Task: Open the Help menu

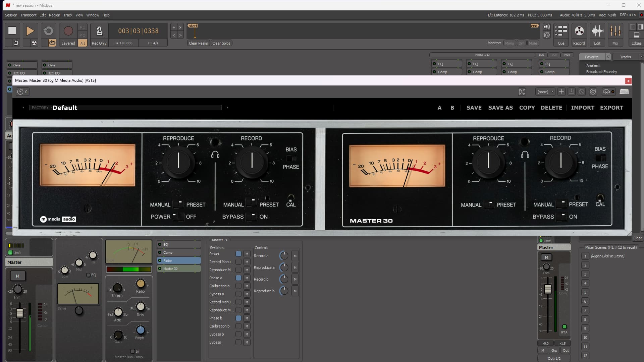Action: pos(106,15)
